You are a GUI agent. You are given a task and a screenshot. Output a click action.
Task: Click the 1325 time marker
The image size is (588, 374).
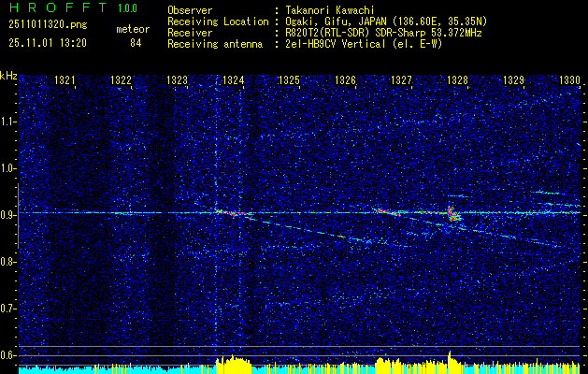(x=289, y=79)
